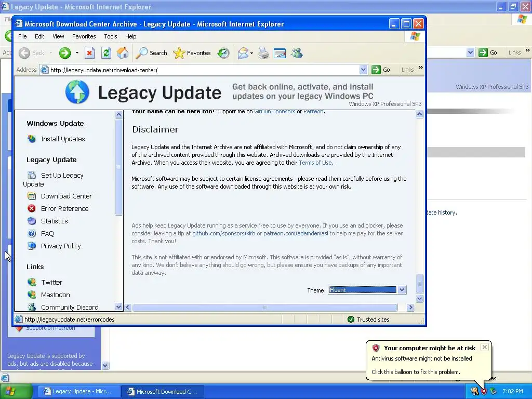Click content pane scroll down arrow
This screenshot has height=399, width=532.
[419, 299]
